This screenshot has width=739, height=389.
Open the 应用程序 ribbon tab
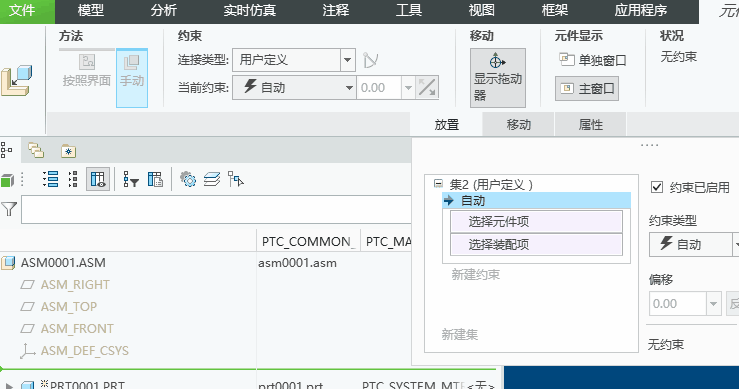(x=640, y=10)
